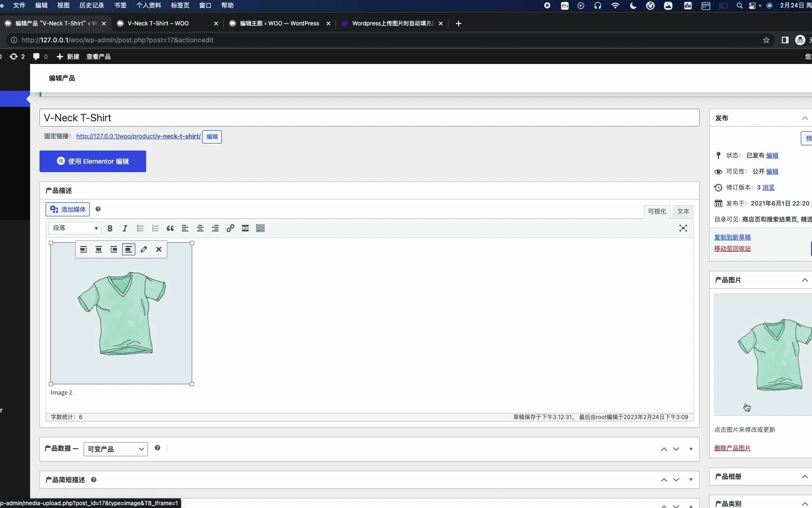Open 历史记录 menu in menu bar
The width and height of the screenshot is (812, 508).
[92, 6]
